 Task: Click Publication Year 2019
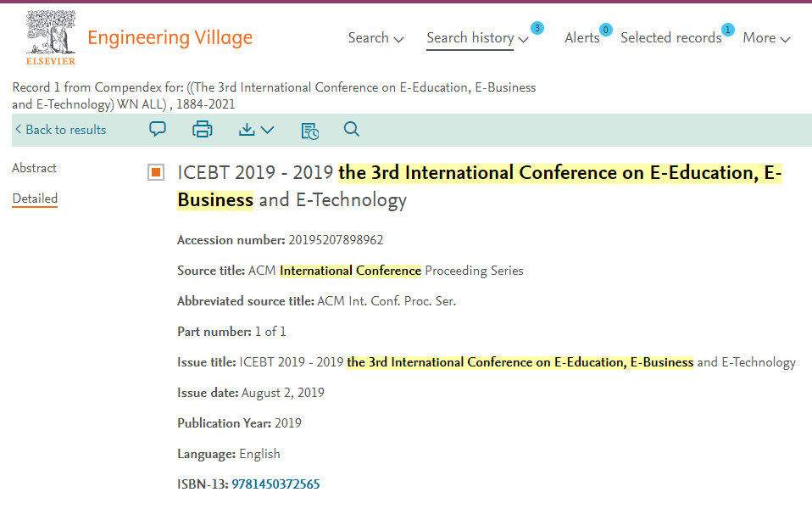[x=288, y=423]
